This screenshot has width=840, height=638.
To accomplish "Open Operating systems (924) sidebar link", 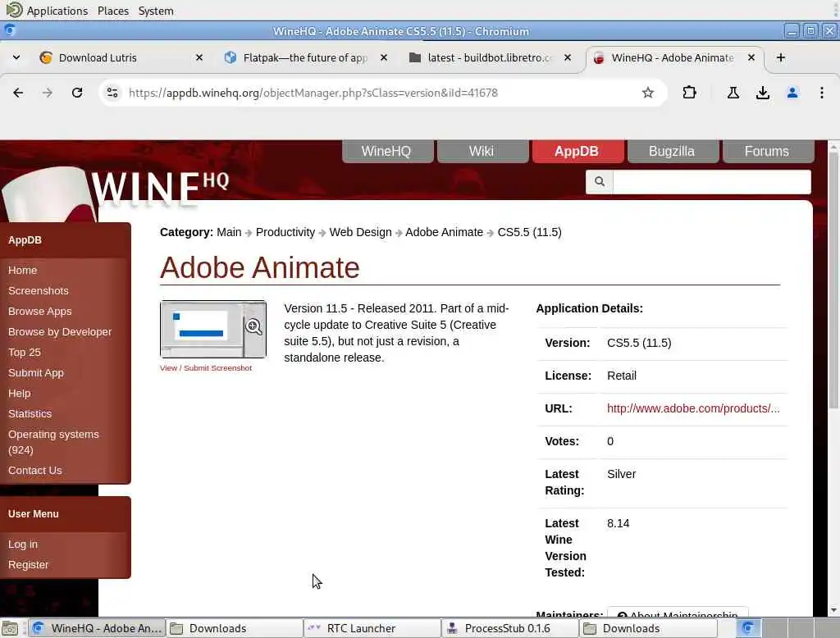I will point(53,442).
